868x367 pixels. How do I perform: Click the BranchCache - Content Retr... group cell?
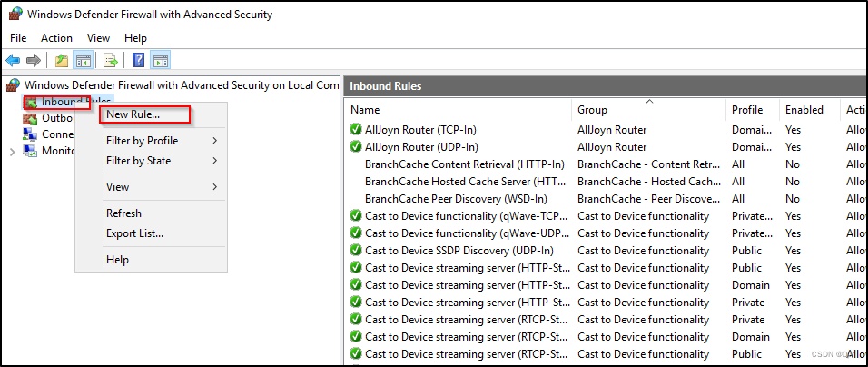[x=649, y=164]
